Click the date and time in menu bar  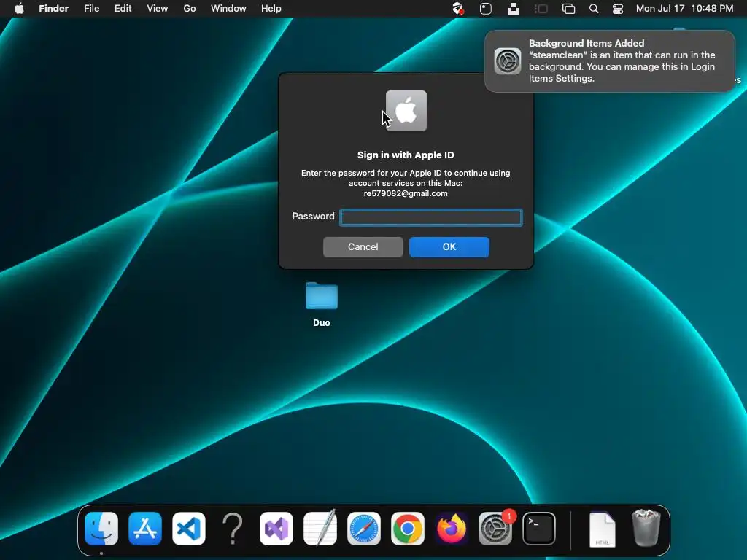(x=684, y=9)
